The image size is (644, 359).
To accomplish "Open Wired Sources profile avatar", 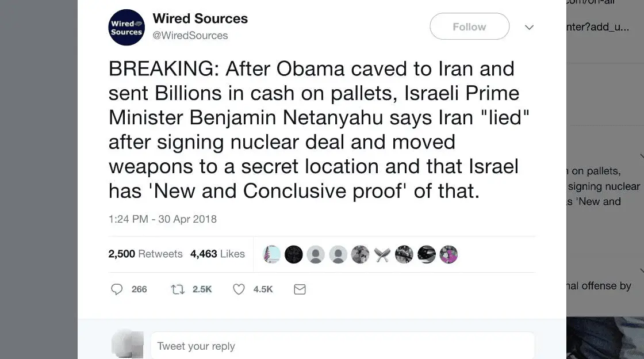I will coord(126,28).
